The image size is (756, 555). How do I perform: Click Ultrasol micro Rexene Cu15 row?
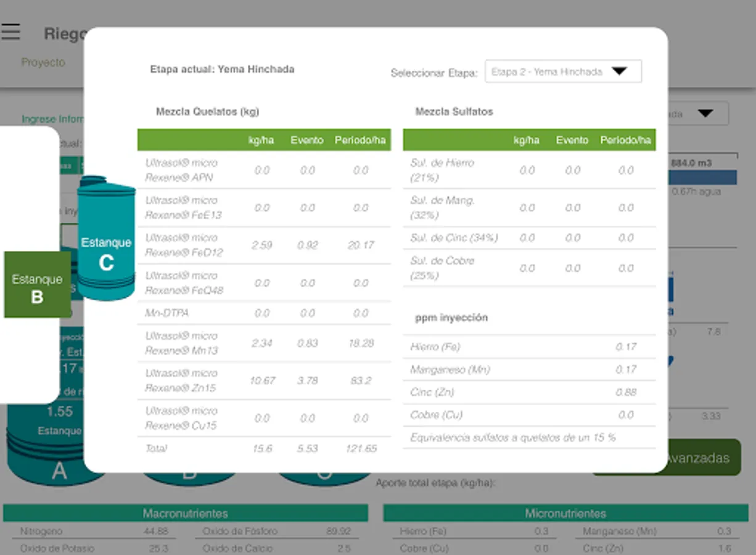coord(264,418)
